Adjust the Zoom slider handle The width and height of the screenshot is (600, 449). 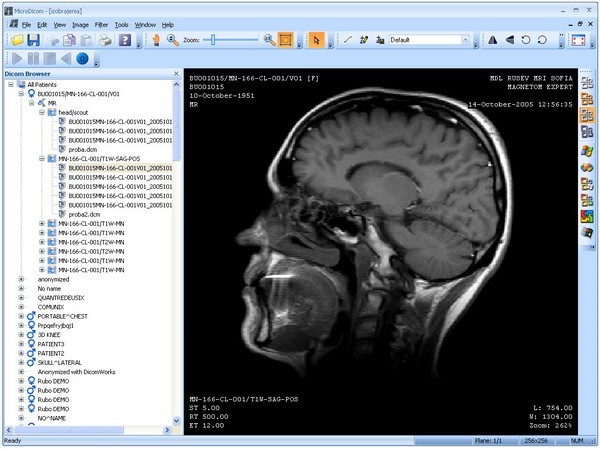pyautogui.click(x=213, y=39)
